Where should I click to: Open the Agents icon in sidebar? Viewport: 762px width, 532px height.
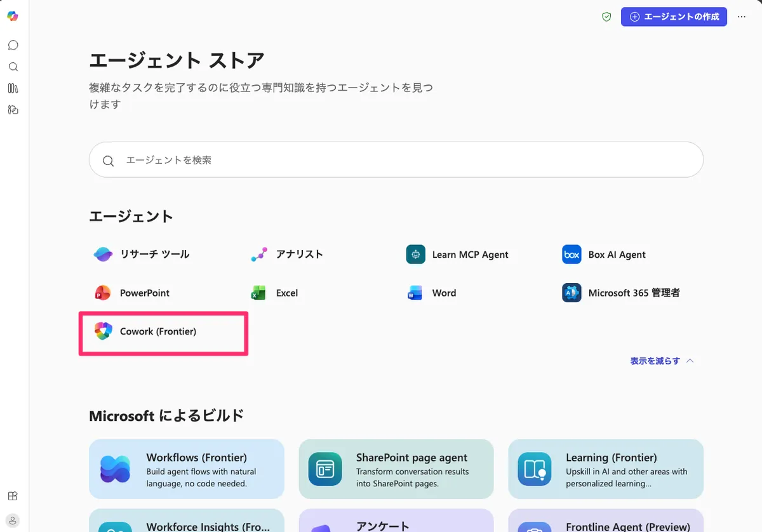pos(13,110)
